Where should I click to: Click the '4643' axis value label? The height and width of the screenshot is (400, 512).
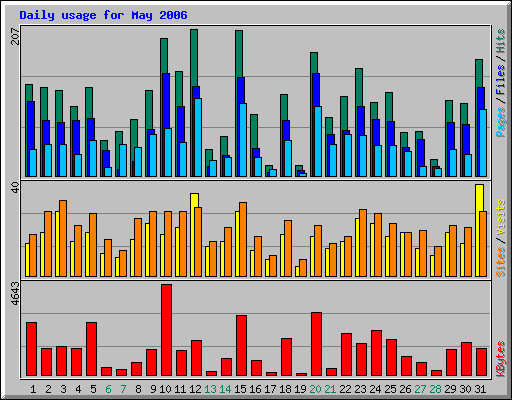click(x=15, y=294)
